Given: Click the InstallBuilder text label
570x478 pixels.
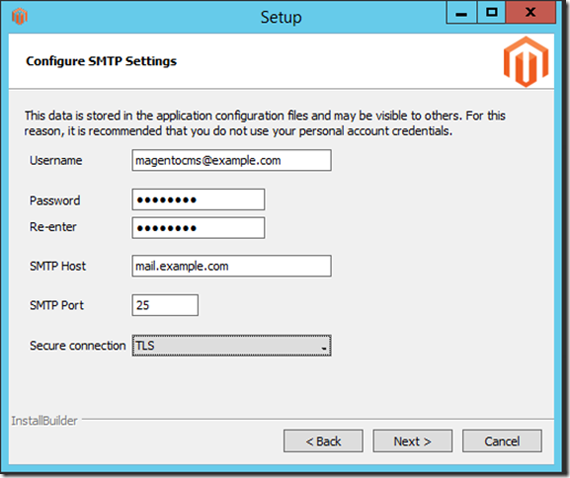Looking at the screenshot, I should 44,421.
